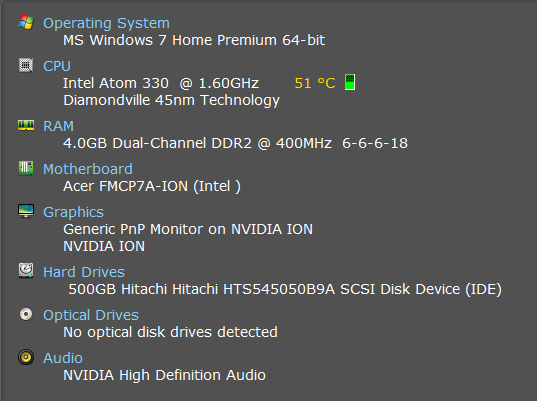This screenshot has width=537, height=401.
Task: Click the Windows flag Operating System icon
Action: pyautogui.click(x=26, y=22)
